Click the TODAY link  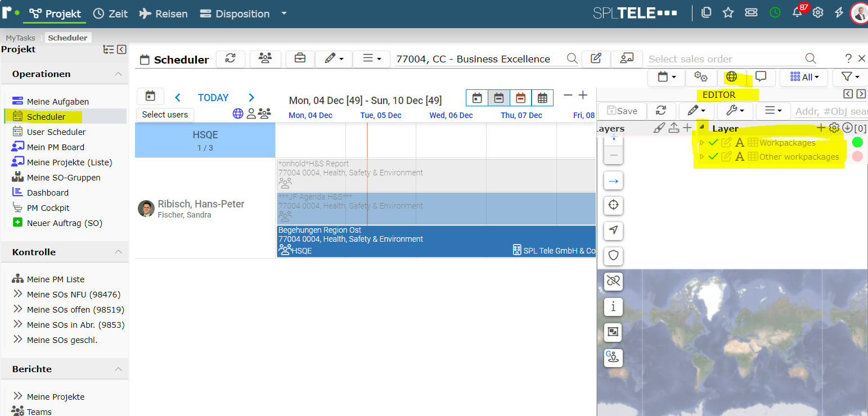coord(213,98)
